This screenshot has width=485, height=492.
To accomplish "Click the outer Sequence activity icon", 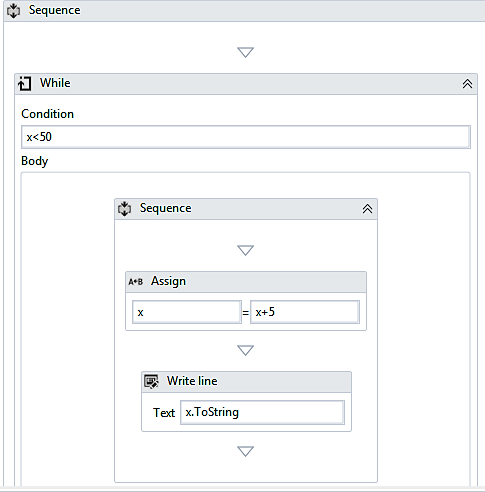I will coord(13,11).
